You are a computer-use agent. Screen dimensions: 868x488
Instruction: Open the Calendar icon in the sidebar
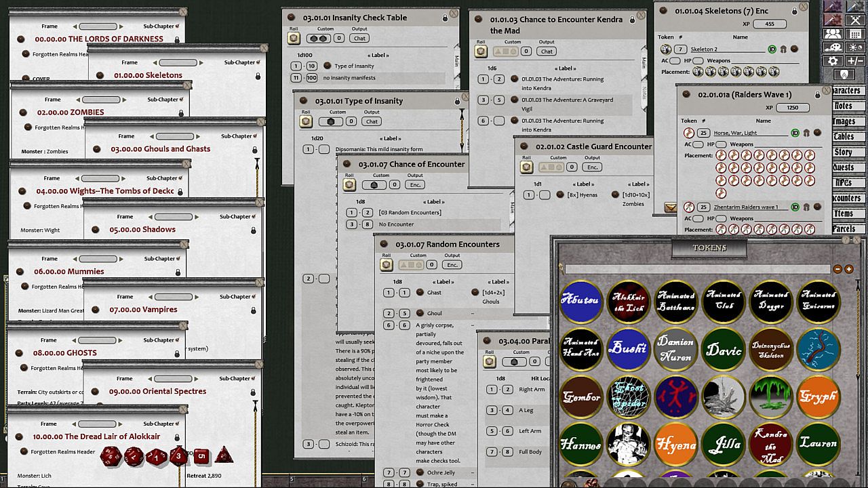coord(856,34)
